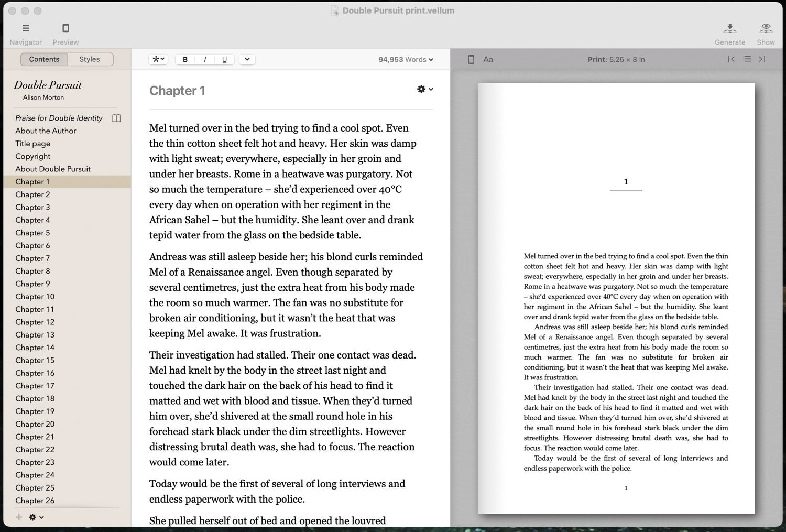Open the About the Author section
The image size is (786, 532).
46,131
